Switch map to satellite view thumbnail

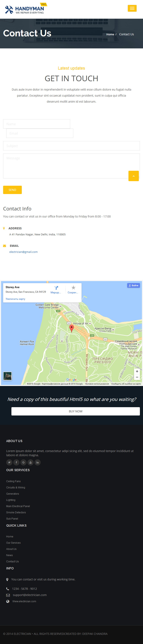point(7,376)
